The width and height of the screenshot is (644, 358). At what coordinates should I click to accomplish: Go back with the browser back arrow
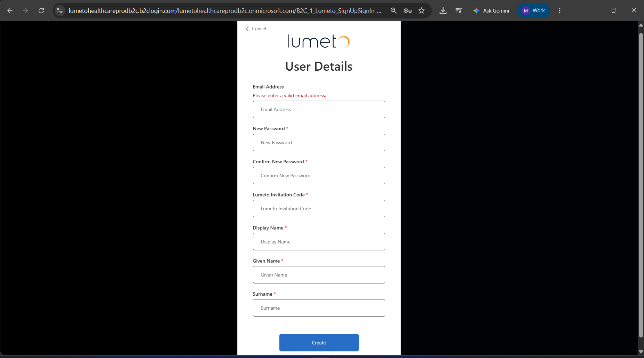(10, 10)
